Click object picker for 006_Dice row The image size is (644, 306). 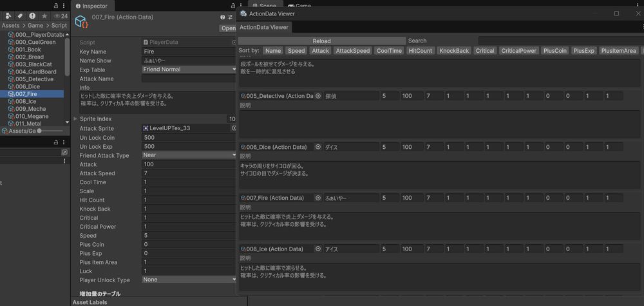[x=318, y=147]
